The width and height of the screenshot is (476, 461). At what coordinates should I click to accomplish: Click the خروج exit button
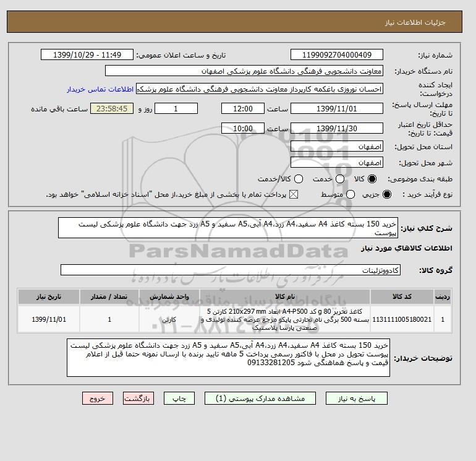(98, 398)
